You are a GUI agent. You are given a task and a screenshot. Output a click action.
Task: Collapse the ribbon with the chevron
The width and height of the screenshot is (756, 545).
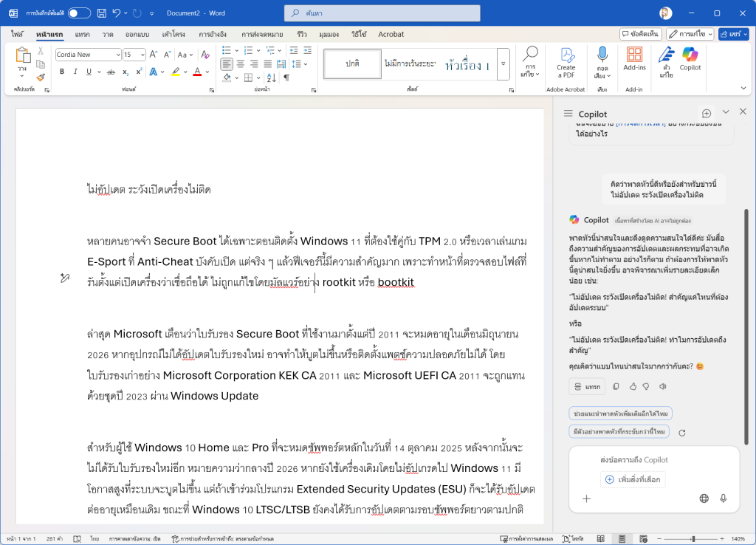(743, 89)
